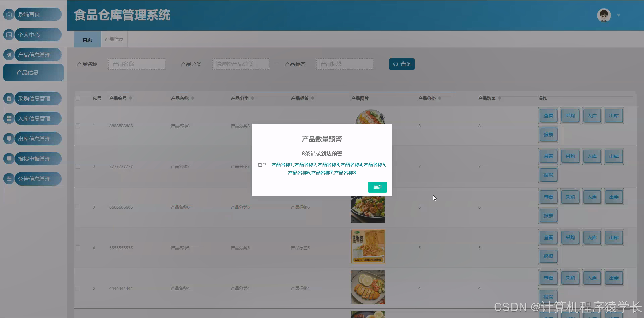Click 入库 for 产品名称6 row

pos(592,197)
